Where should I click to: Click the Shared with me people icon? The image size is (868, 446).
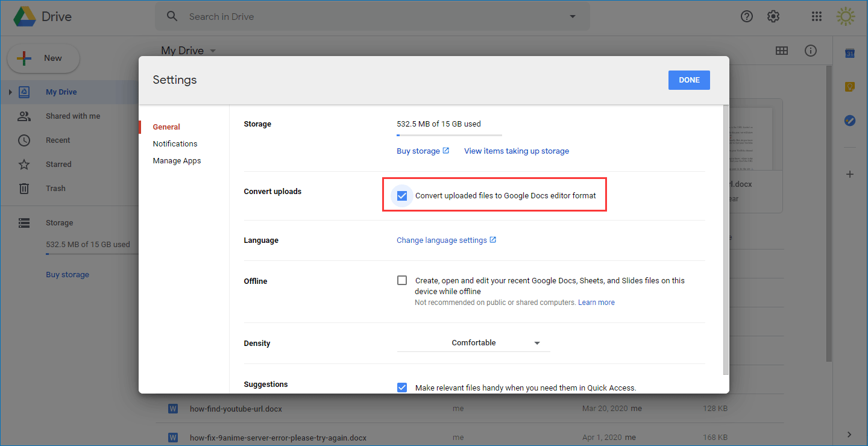24,116
